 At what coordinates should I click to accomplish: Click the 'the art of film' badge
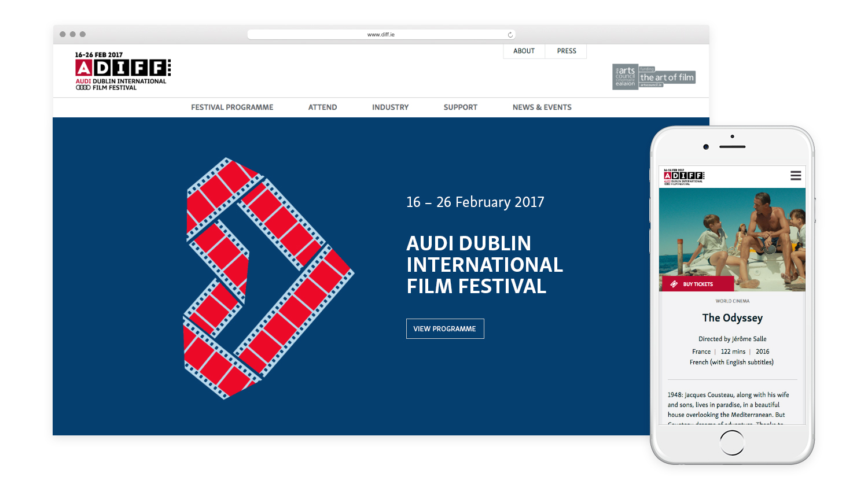(x=667, y=77)
